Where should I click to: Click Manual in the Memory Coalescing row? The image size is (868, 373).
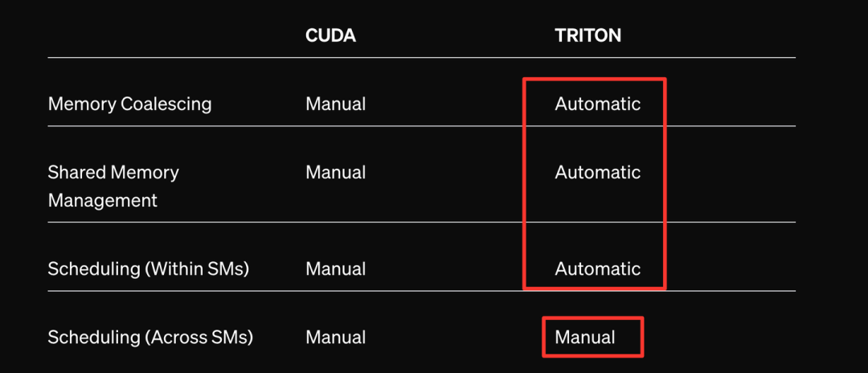click(335, 104)
